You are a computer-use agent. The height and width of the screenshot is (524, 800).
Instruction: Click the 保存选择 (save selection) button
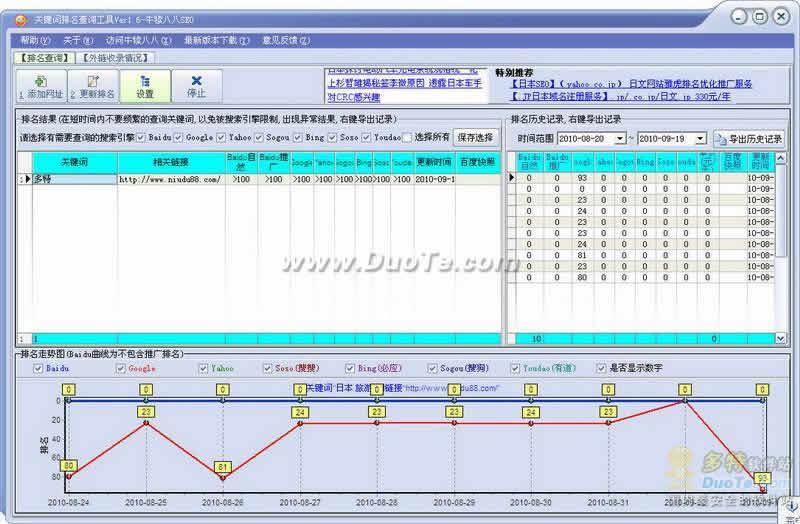coord(475,137)
